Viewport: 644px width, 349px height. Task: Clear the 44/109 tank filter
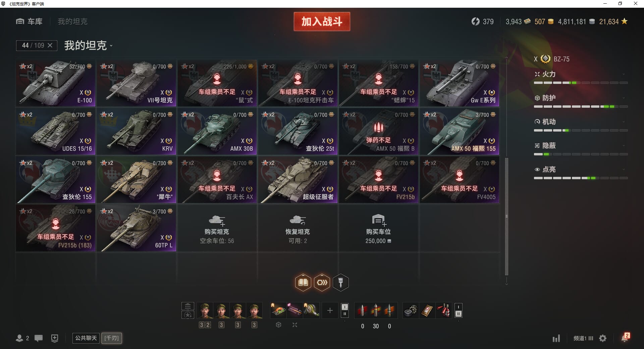[x=50, y=45]
